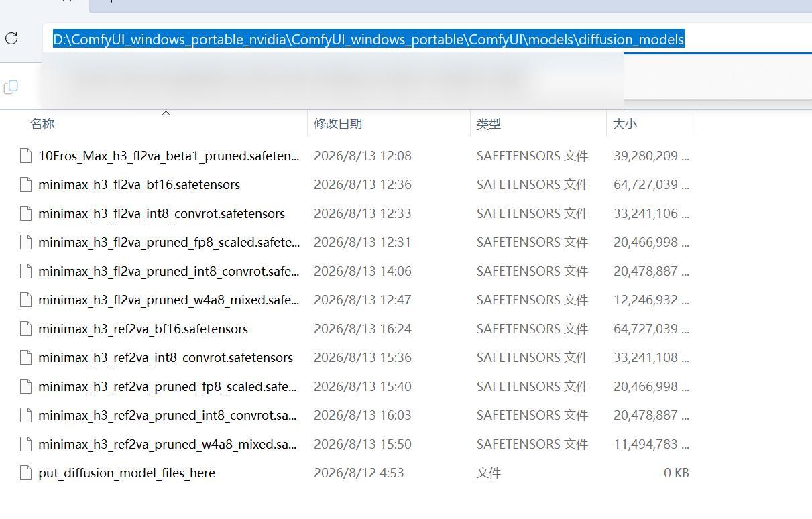This screenshot has height=519, width=812.
Task: Click the size value 39,280,209
Action: tap(651, 156)
